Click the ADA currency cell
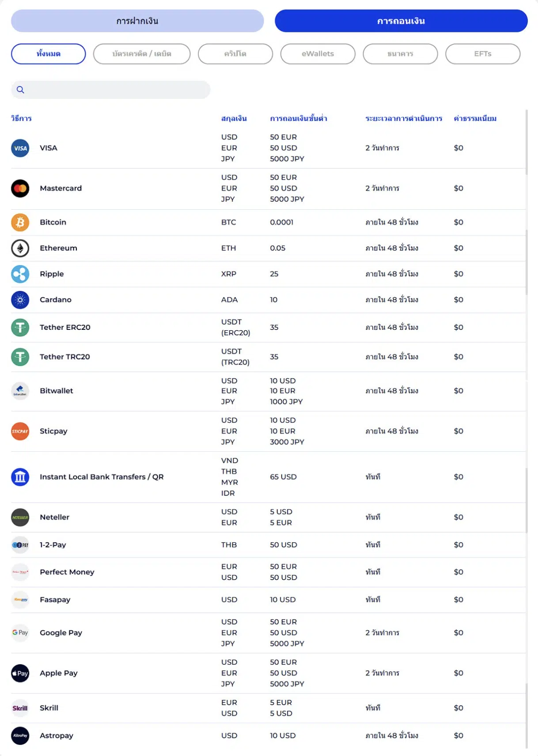 230,300
